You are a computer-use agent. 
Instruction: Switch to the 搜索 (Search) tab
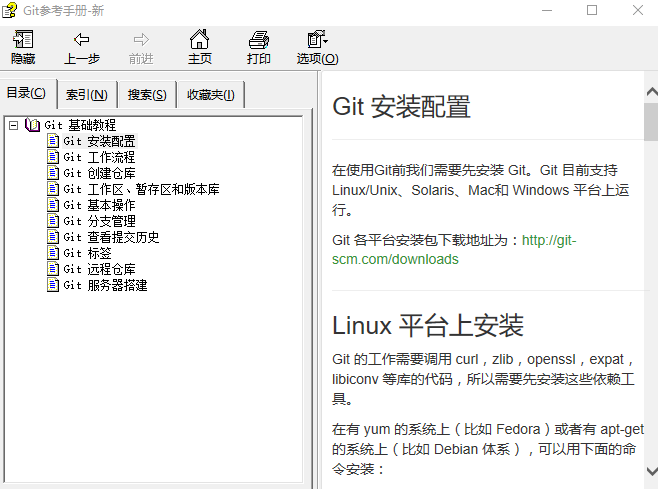[147, 95]
